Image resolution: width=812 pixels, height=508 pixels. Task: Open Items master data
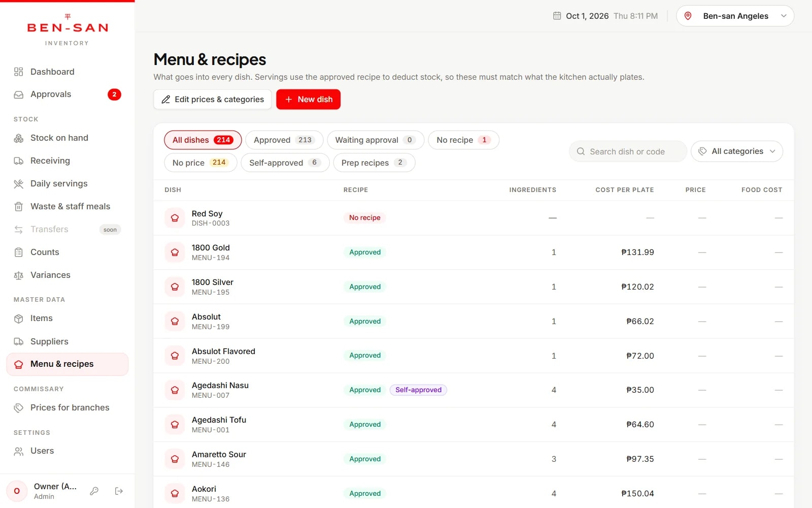point(67,319)
